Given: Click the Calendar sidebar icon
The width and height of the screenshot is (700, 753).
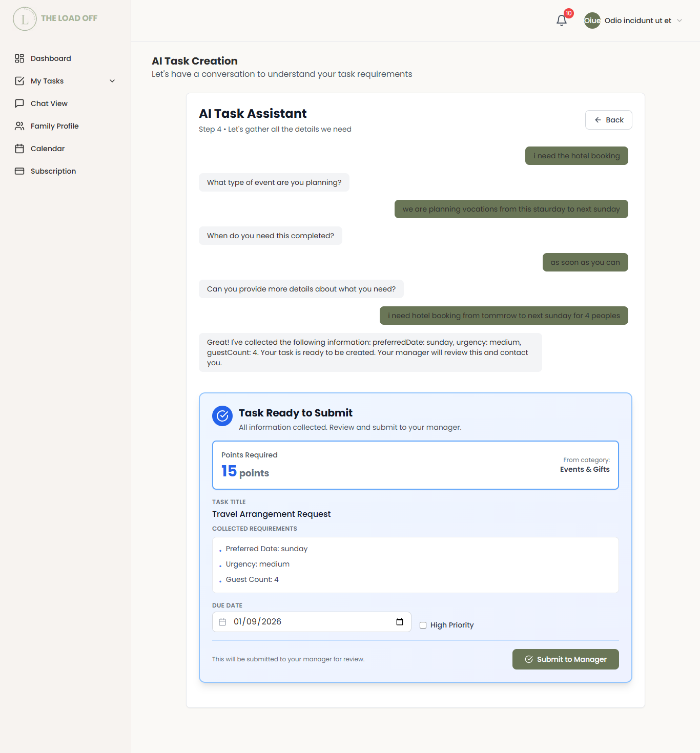Looking at the screenshot, I should coord(19,149).
